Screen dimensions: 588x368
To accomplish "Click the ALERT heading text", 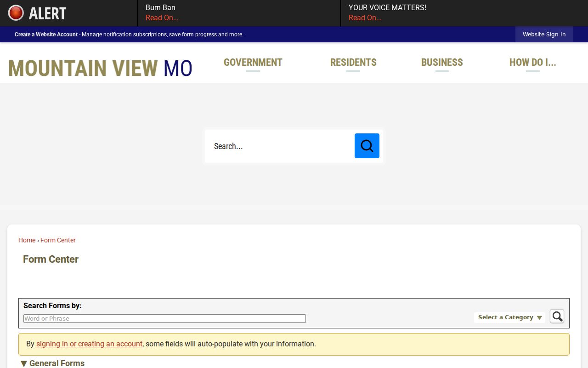I will tap(48, 13).
